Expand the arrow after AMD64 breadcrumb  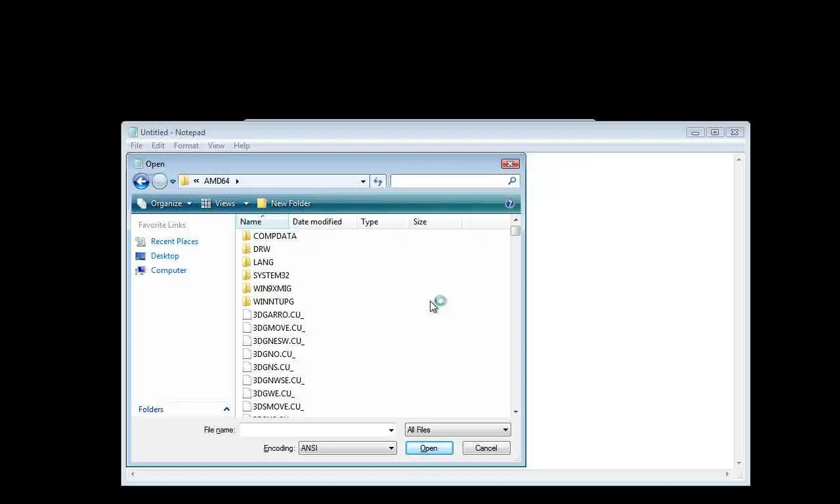tap(237, 181)
